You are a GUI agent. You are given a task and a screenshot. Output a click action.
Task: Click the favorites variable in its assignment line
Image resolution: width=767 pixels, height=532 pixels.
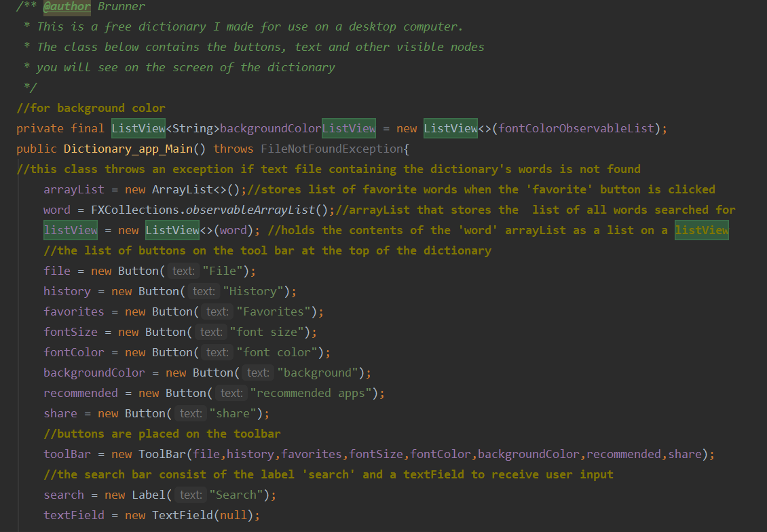[x=74, y=311]
